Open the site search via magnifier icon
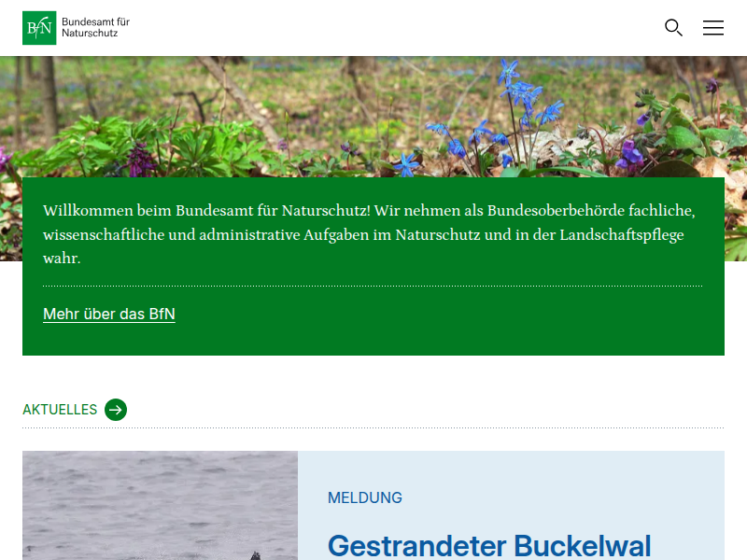The height and width of the screenshot is (560, 747). click(x=673, y=28)
